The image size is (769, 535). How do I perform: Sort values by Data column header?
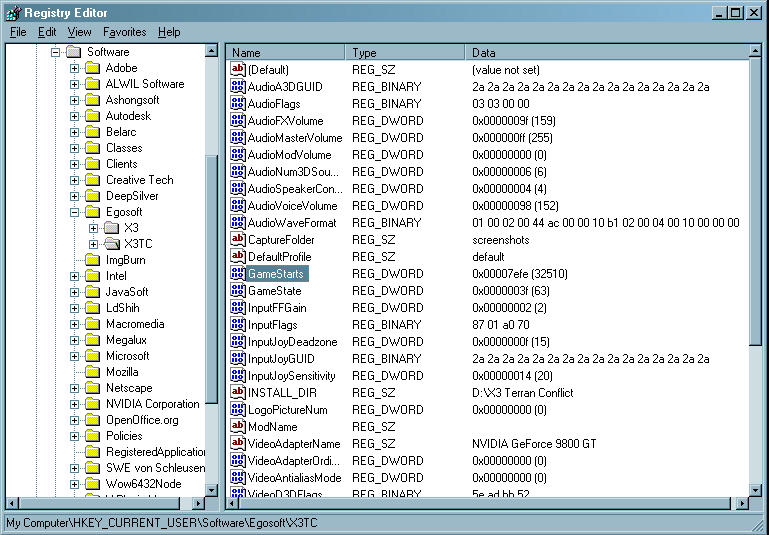607,52
